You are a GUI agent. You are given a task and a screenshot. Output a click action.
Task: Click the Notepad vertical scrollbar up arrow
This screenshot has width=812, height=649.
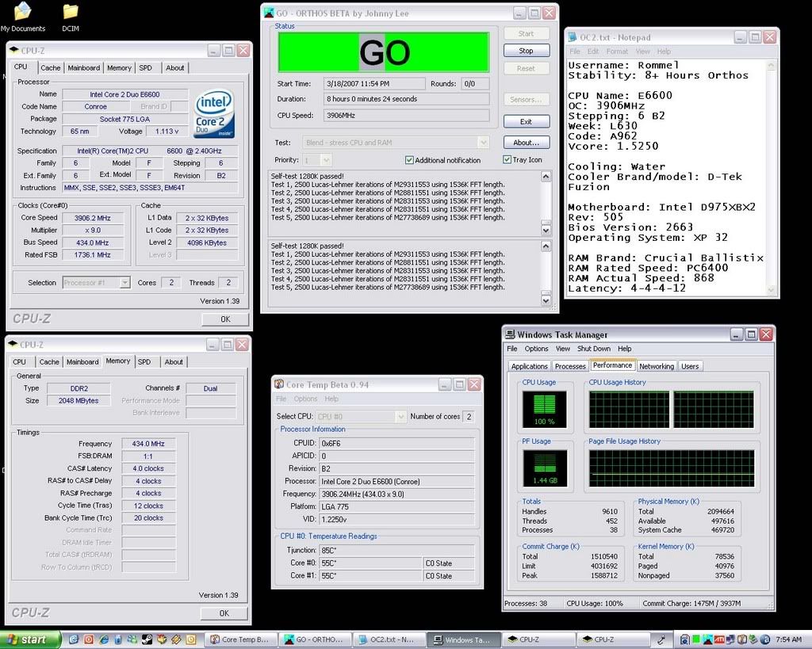[x=771, y=66]
